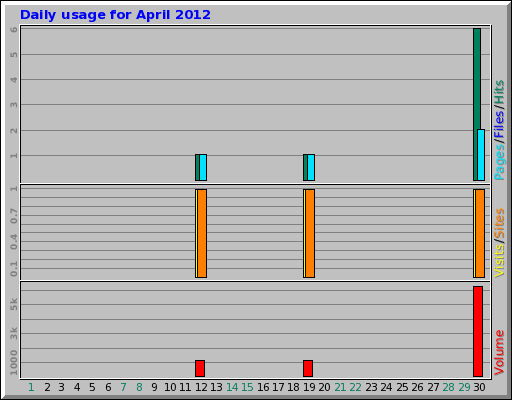Image resolution: width=512 pixels, height=400 pixels.
Task: Click the orange Sites bar for day 12
Action: (x=202, y=233)
